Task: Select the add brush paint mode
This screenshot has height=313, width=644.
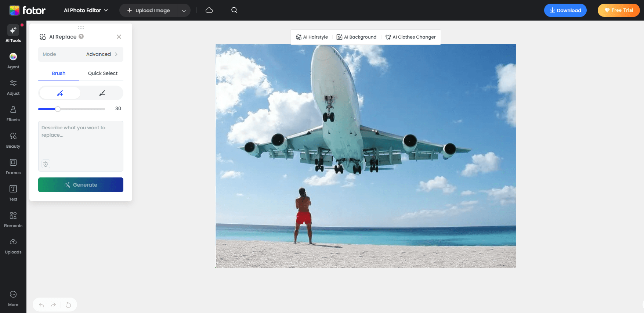Action: tap(60, 93)
